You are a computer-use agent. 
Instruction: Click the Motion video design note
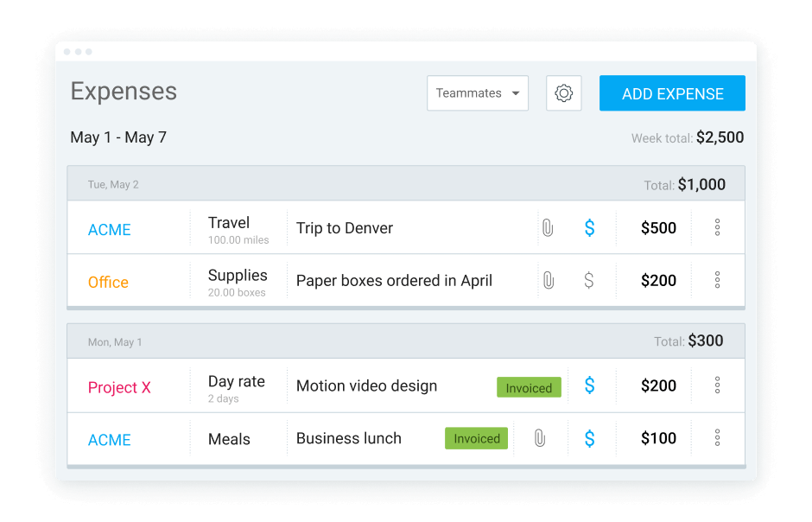pyautogui.click(x=366, y=385)
